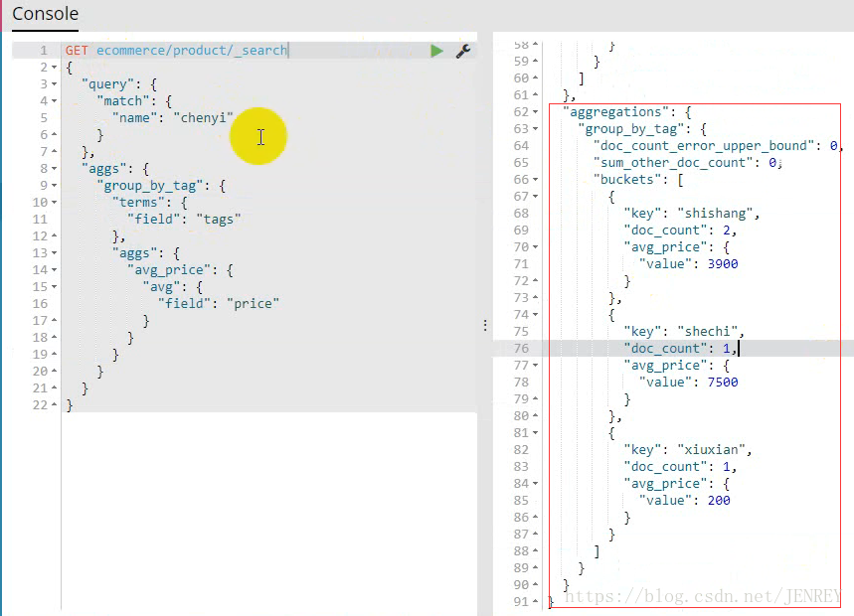Screen dimensions: 854x616
Task: Collapse the "query" block at line 3
Action: (54, 84)
